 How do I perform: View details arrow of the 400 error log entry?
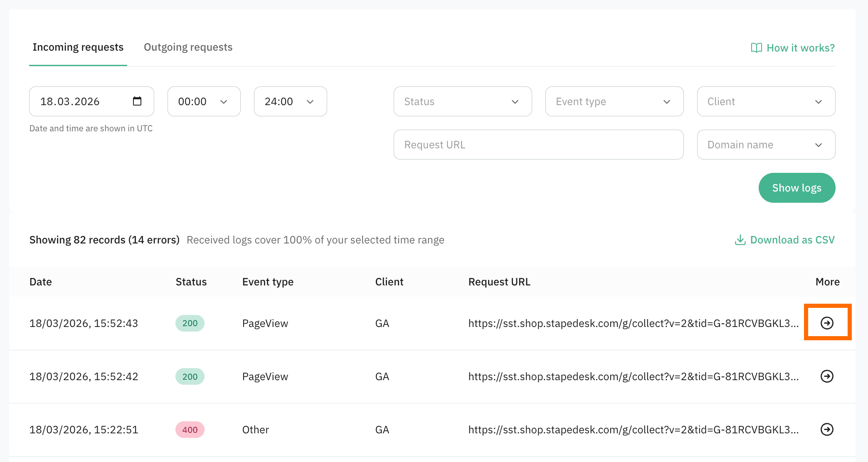click(827, 430)
